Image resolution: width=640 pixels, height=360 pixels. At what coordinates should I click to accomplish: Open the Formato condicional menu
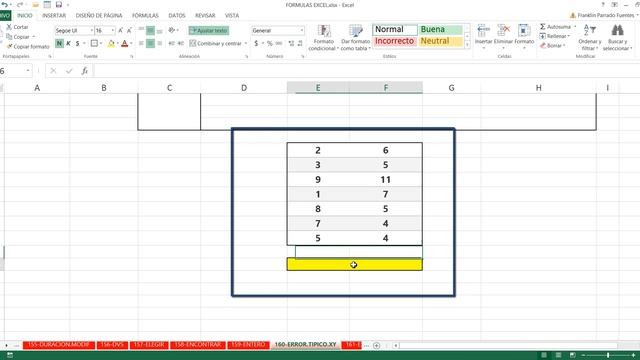click(x=323, y=38)
